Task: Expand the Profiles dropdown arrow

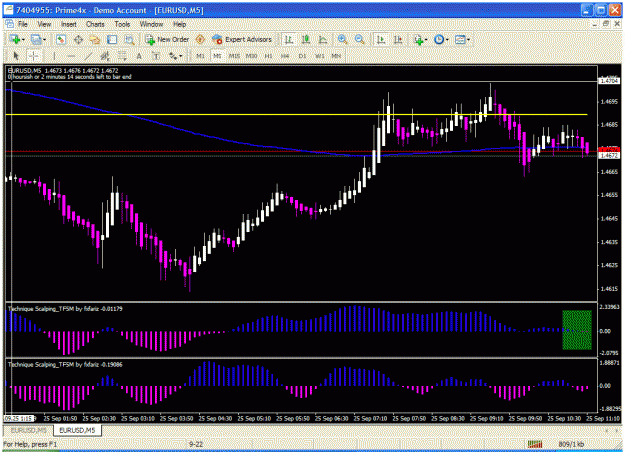Action: (44, 40)
